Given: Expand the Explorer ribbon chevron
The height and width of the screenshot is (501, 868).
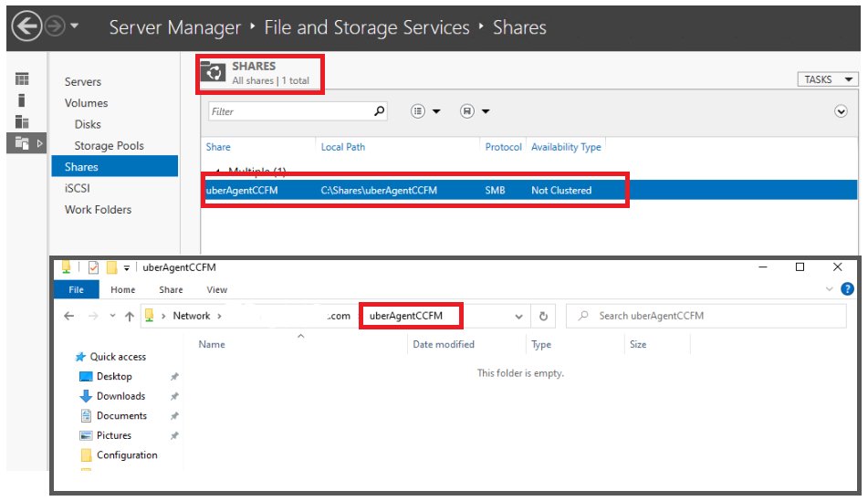Looking at the screenshot, I should coord(829,288).
